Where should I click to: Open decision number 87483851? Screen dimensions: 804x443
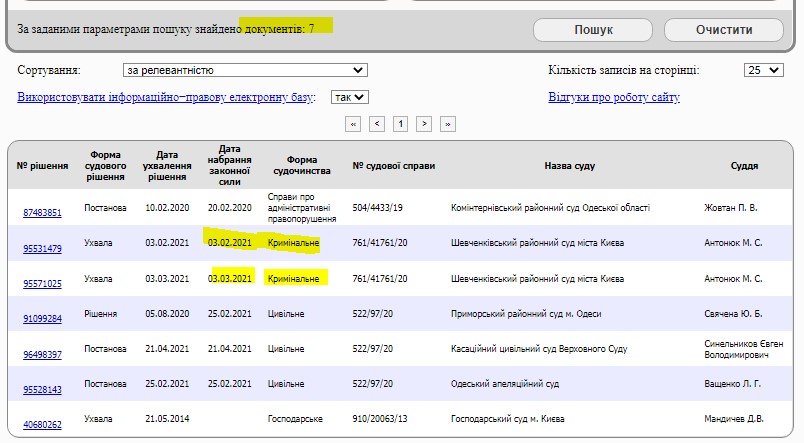(x=42, y=213)
